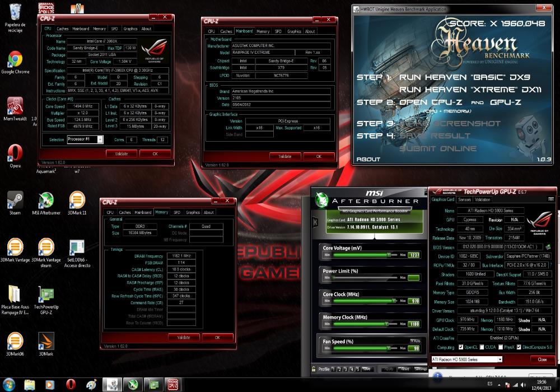The height and width of the screenshot is (392, 560).
Task: Click OK in the motherboard CPU-Z window
Action: coord(319,156)
